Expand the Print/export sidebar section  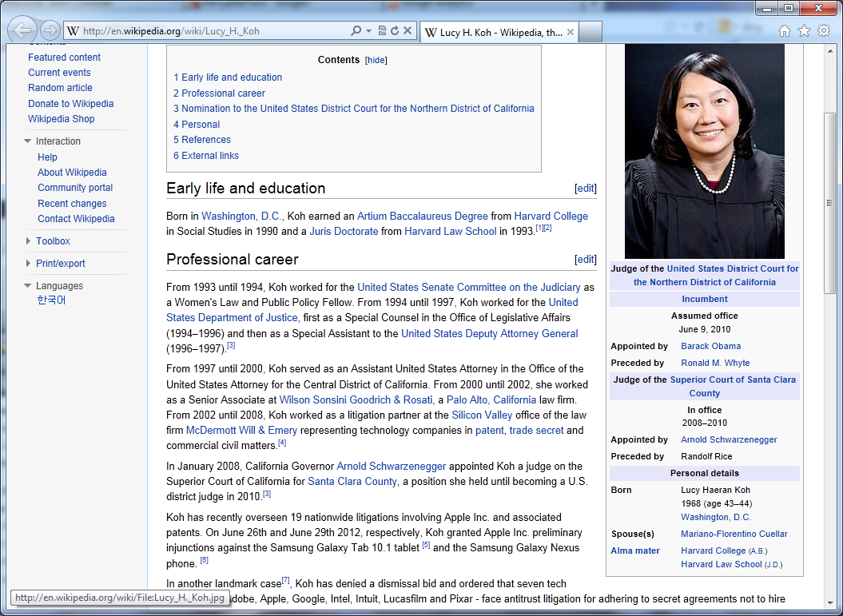coord(28,264)
